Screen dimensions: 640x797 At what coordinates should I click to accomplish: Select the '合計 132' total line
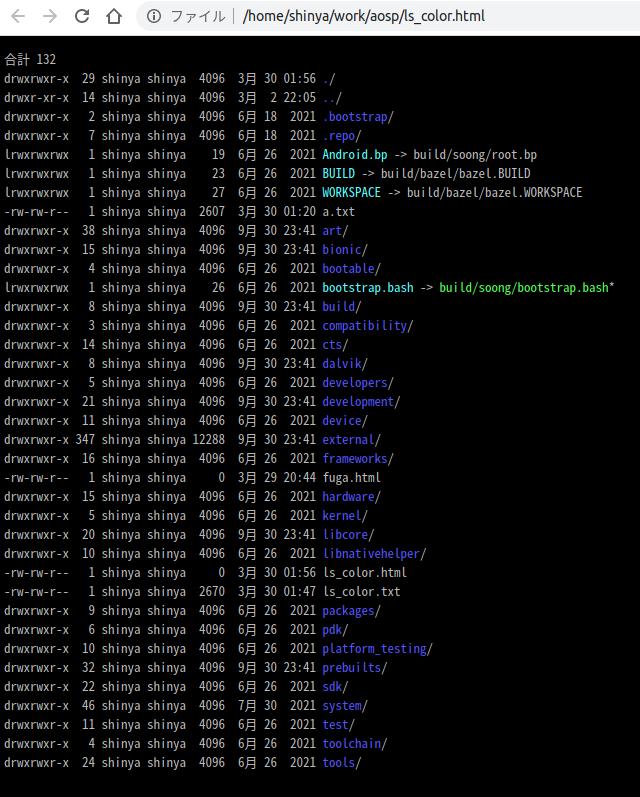[x=30, y=59]
